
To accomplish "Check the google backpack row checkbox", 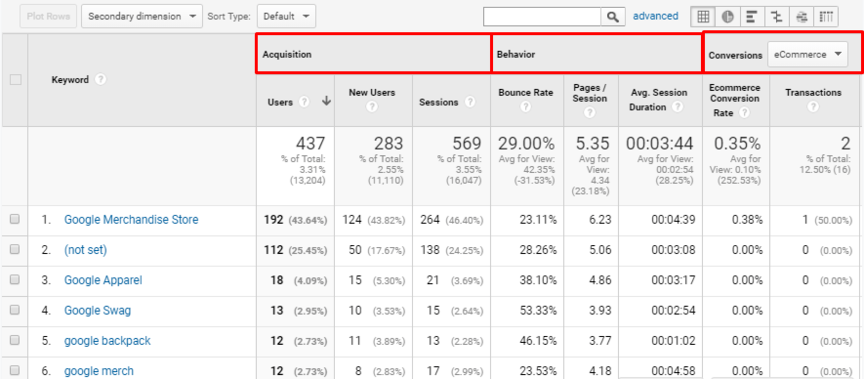I will pos(15,340).
